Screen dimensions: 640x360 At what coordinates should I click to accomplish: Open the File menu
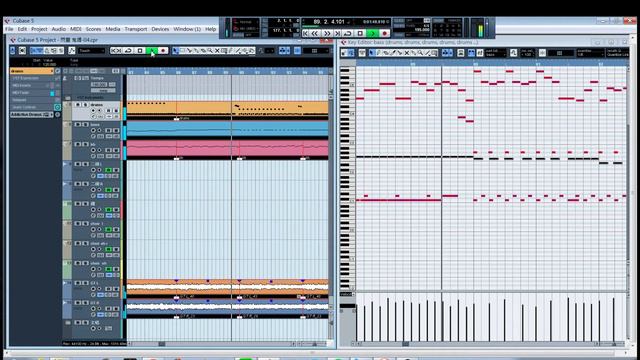9,29
